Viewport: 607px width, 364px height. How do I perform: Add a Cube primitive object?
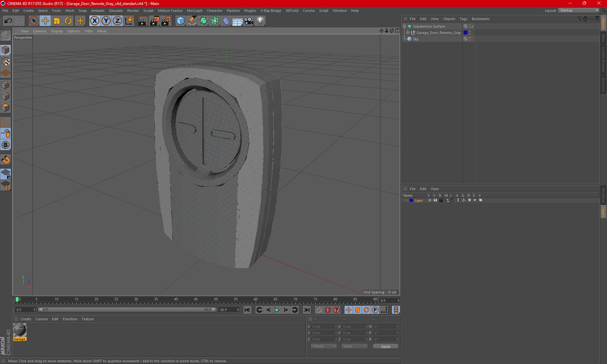point(180,21)
